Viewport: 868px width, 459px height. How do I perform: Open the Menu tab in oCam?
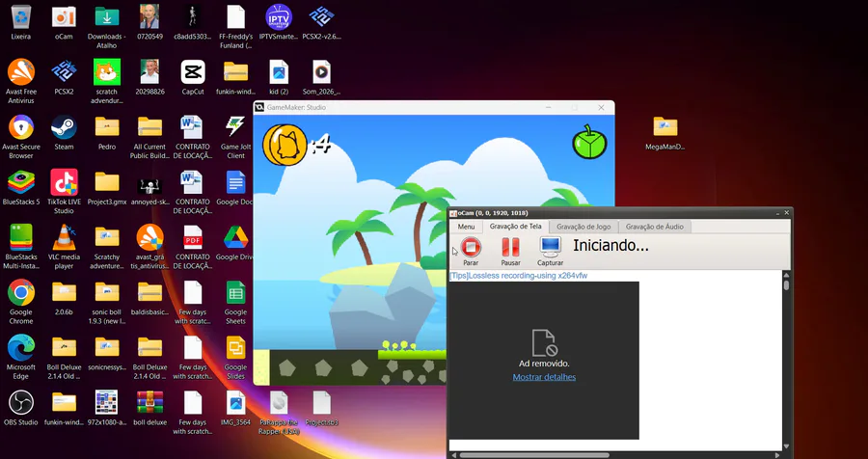coord(466,227)
